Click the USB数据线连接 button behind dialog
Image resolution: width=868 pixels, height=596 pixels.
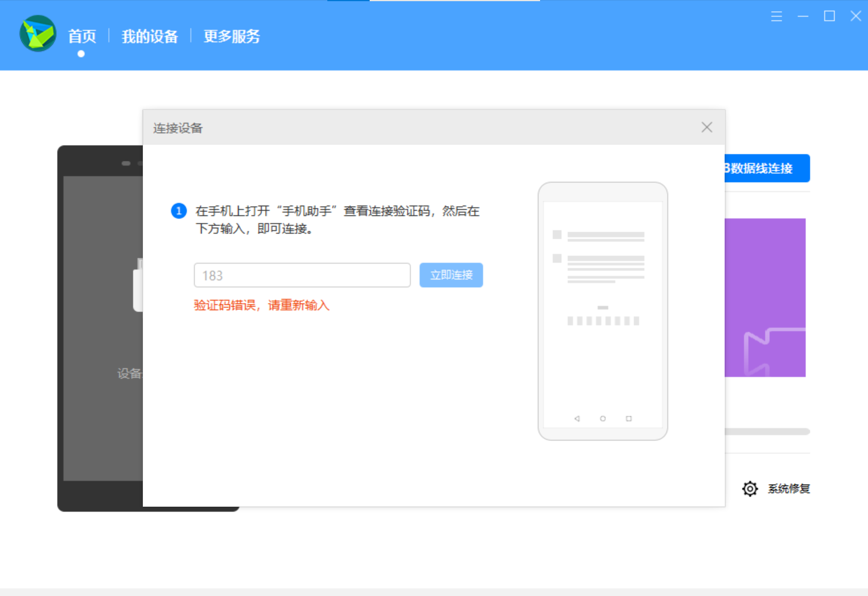tap(767, 169)
